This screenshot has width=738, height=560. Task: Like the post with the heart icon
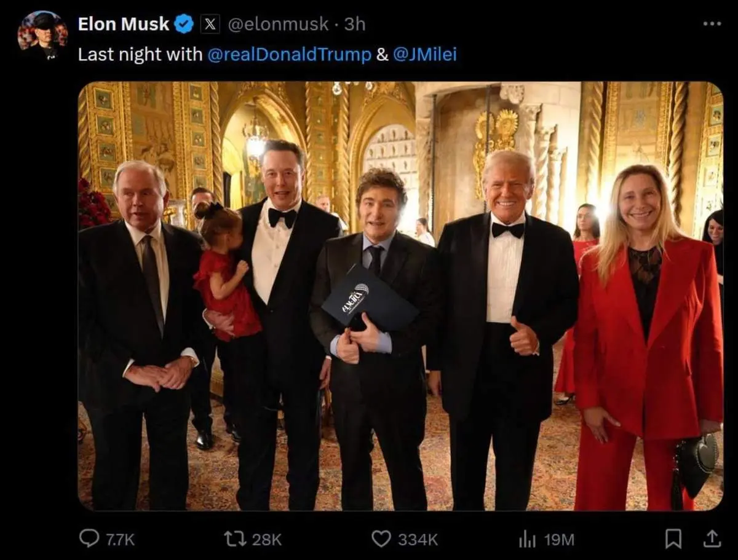pos(381,539)
